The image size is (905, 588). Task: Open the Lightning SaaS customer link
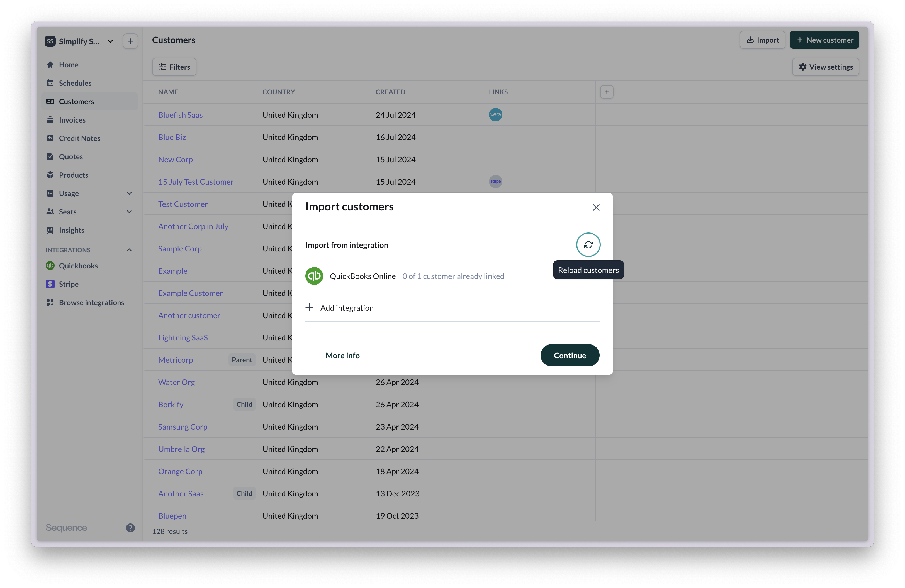pos(183,338)
